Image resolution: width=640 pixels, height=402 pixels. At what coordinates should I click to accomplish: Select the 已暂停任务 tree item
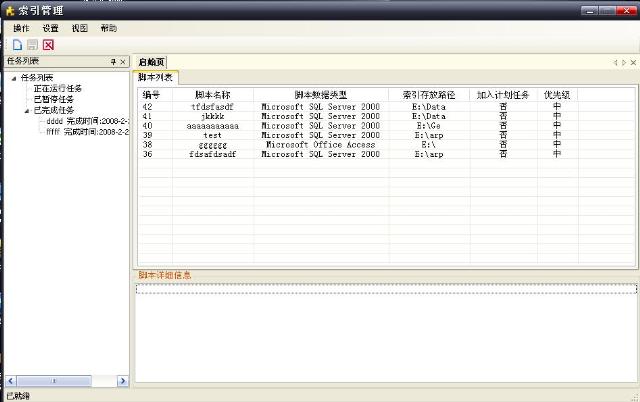[53, 99]
